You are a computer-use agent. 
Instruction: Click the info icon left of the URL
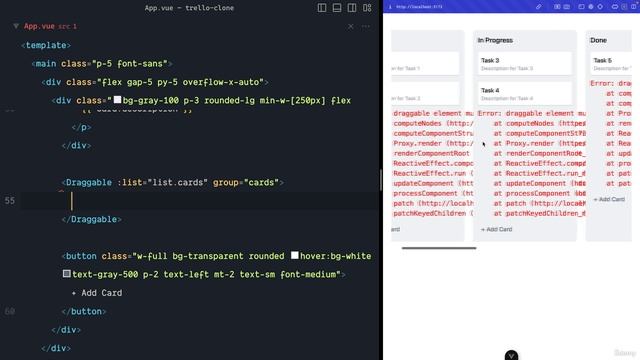point(390,7)
